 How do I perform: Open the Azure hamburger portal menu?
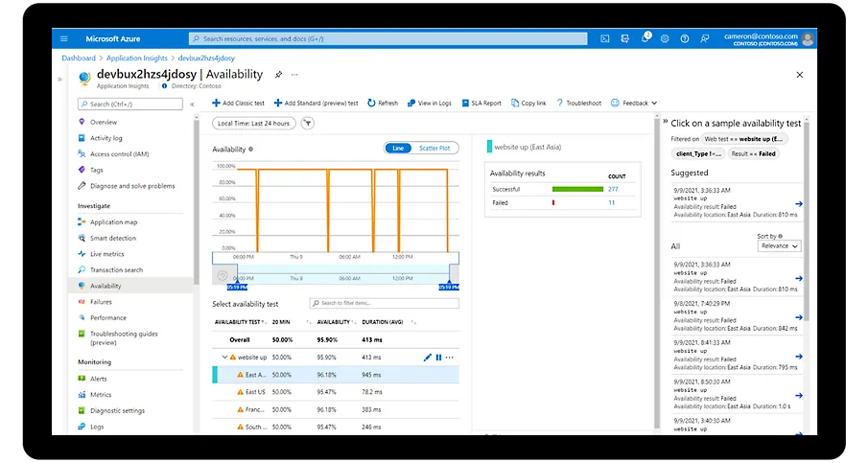[x=64, y=38]
